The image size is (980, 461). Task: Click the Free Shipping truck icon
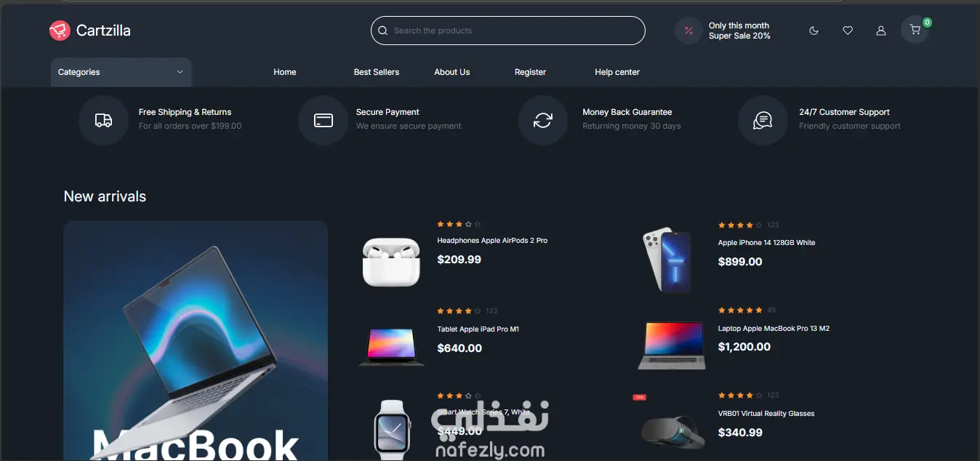(103, 120)
